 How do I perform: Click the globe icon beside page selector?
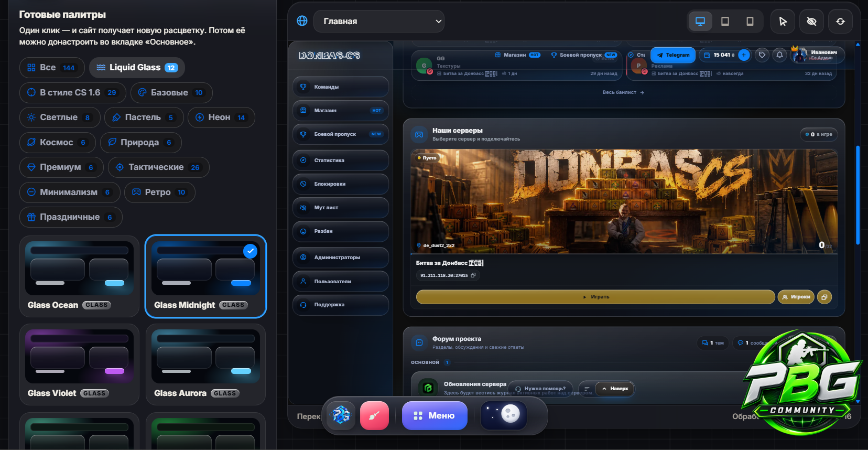coord(302,21)
